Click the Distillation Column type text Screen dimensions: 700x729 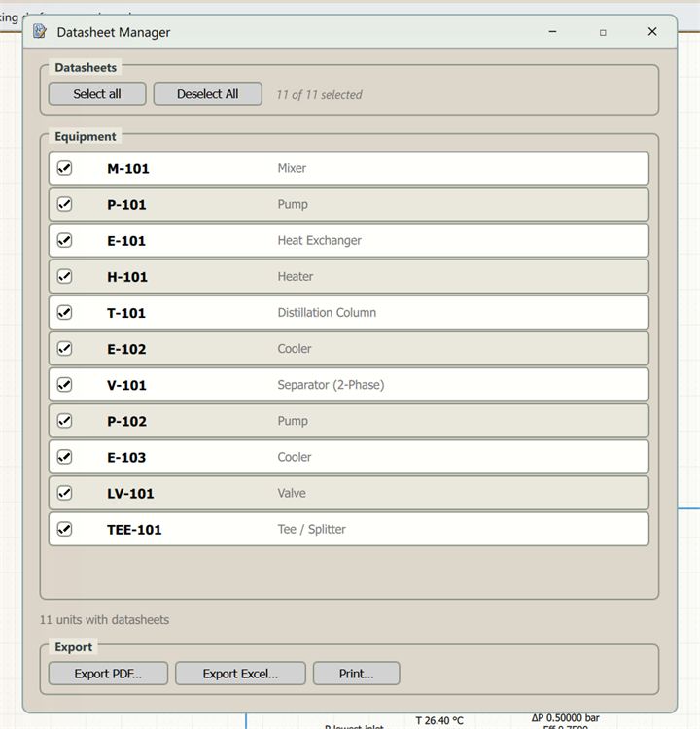[x=327, y=312]
